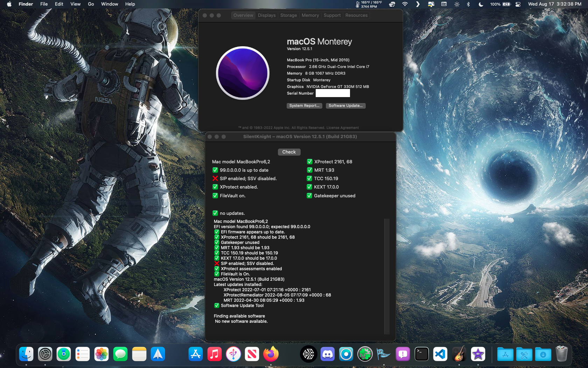Open the Apple menu
The width and height of the screenshot is (588, 368).
point(9,4)
